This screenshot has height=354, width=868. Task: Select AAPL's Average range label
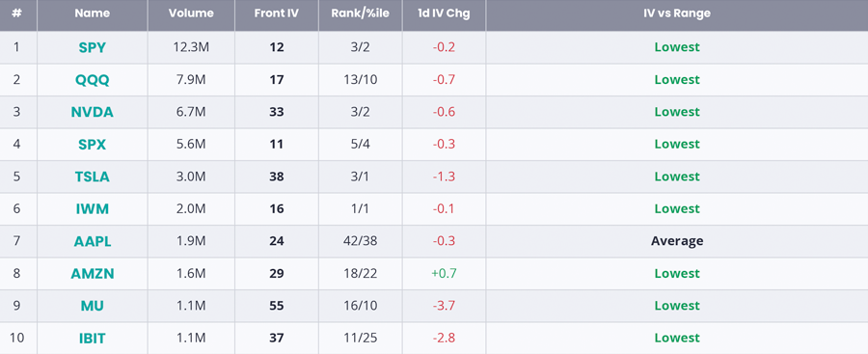(677, 241)
